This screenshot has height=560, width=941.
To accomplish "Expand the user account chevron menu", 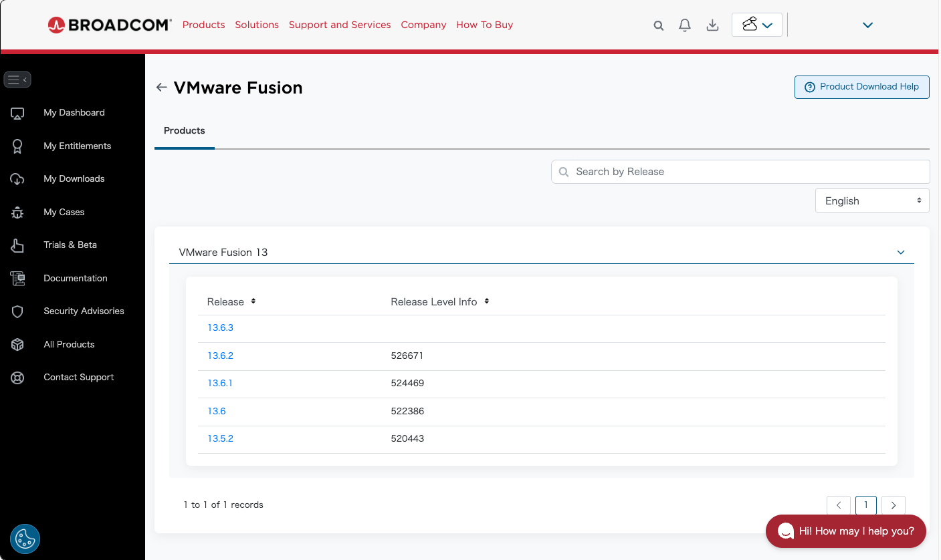I will click(x=867, y=25).
